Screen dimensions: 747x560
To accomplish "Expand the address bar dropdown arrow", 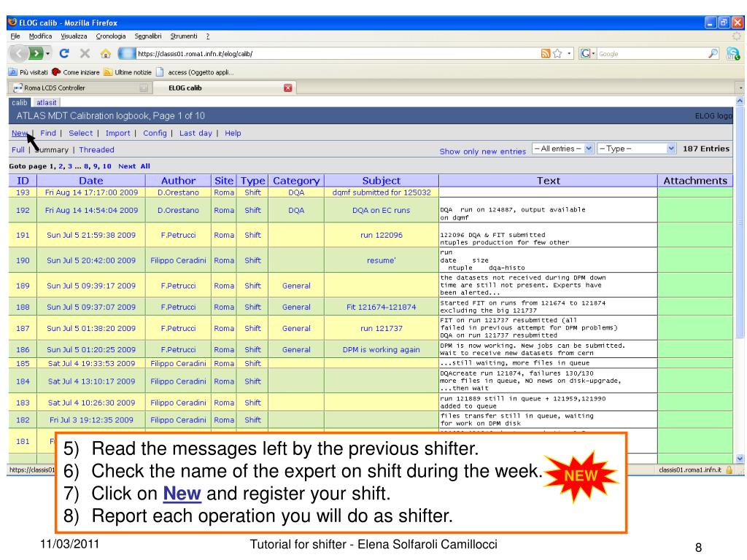I will click(569, 54).
